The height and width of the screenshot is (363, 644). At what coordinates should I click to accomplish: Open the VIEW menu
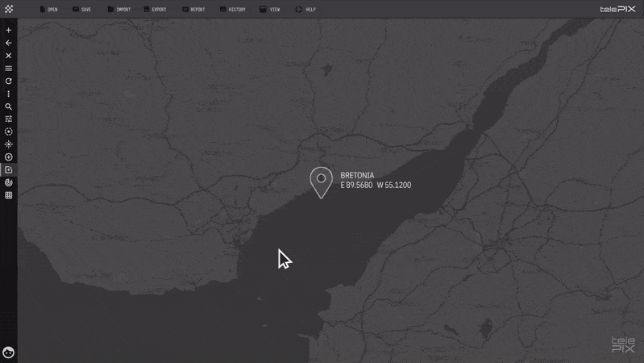pos(270,9)
